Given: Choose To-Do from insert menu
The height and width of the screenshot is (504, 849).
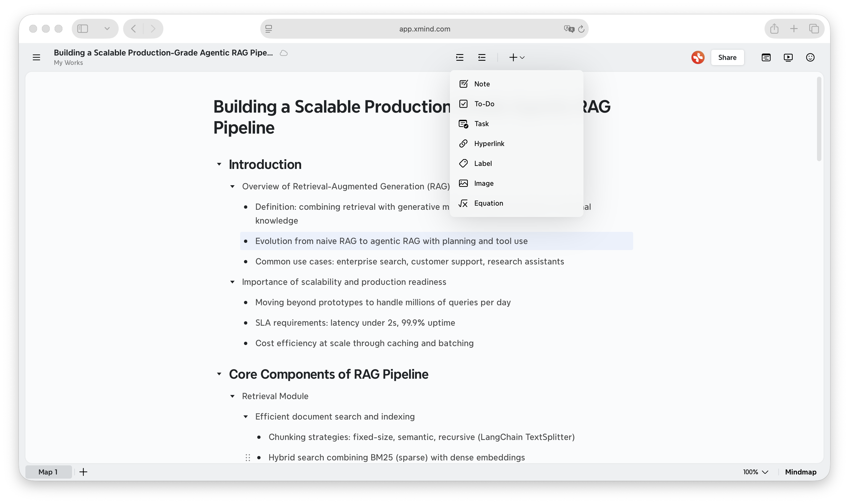Looking at the screenshot, I should pyautogui.click(x=516, y=104).
